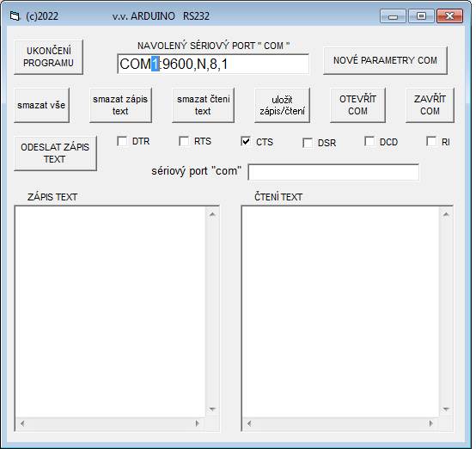Check the DCD checkbox

coord(369,141)
